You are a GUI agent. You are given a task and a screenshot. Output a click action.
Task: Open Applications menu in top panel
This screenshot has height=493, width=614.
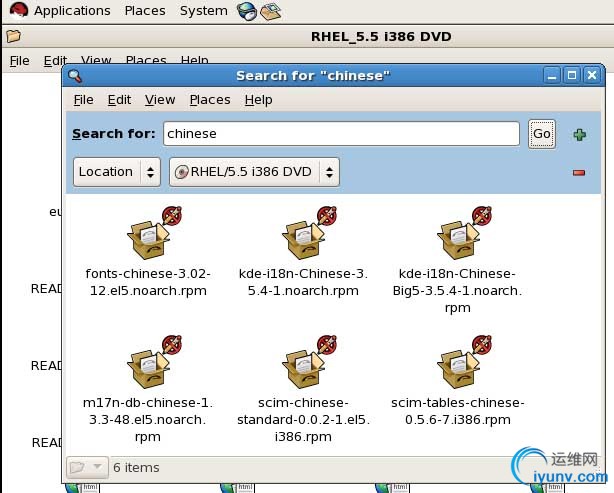click(72, 11)
